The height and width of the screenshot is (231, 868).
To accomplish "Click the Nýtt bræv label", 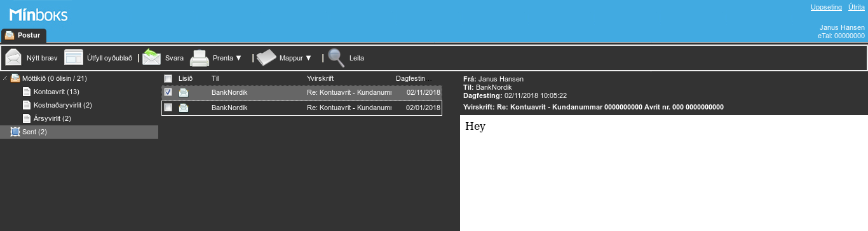I will click(42, 58).
